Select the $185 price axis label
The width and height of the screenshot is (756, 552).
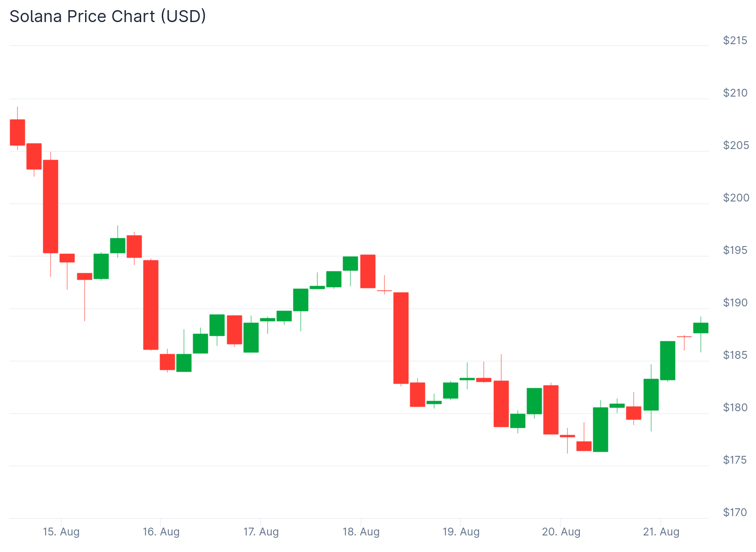pos(735,355)
